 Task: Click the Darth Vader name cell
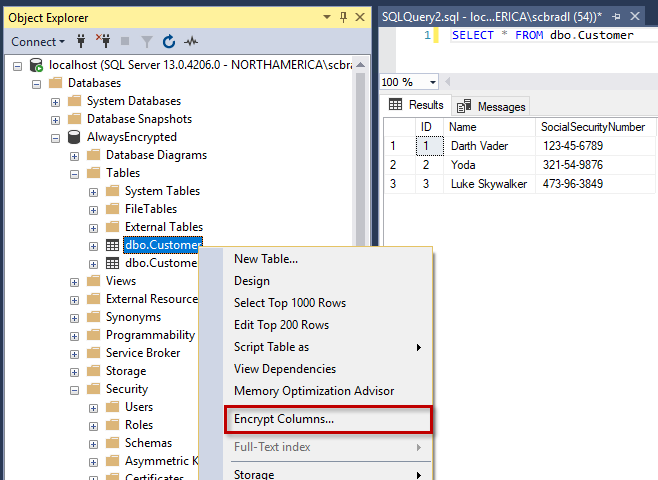(479, 146)
